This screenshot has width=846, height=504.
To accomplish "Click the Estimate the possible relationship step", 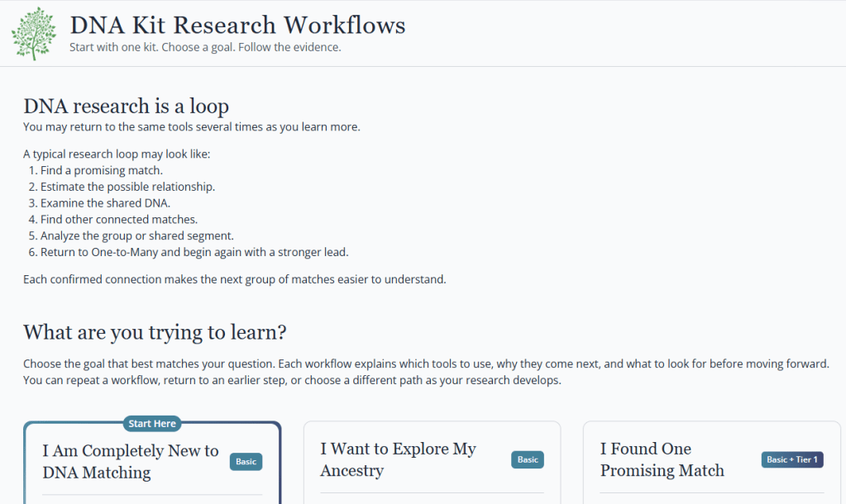I will pyautogui.click(x=127, y=187).
